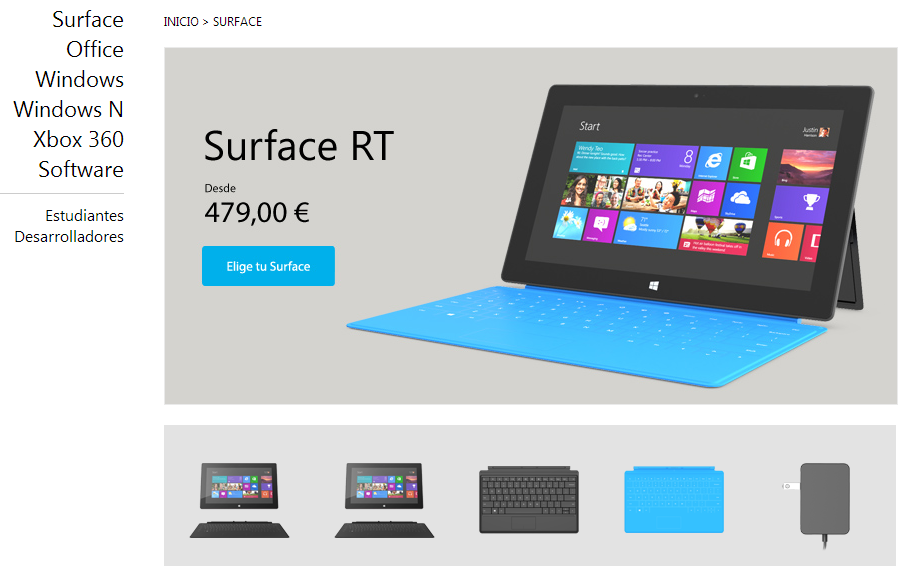Choose the cyan Touch Cover thumbnail
Screen dimensions: 910x566
pyautogui.click(x=674, y=499)
